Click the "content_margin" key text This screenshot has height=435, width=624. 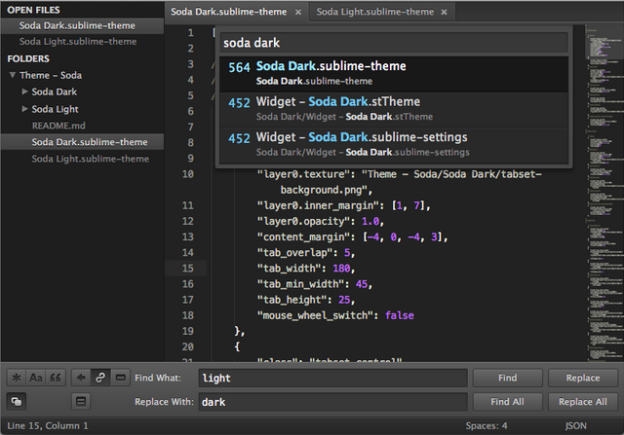(x=306, y=237)
